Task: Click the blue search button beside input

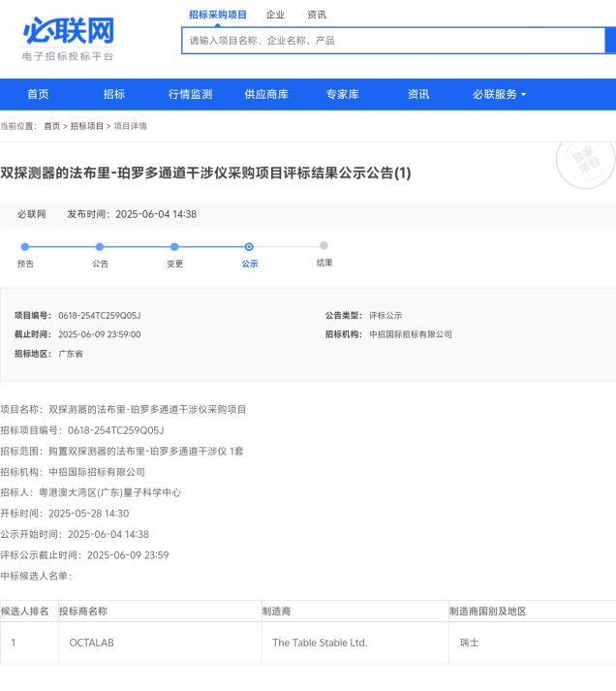Action: tap(611, 41)
